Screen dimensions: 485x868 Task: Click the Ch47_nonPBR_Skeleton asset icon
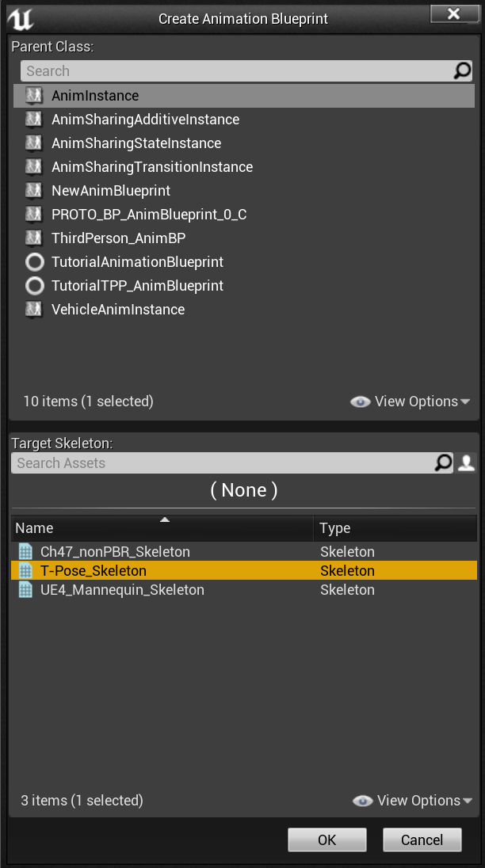tap(25, 551)
